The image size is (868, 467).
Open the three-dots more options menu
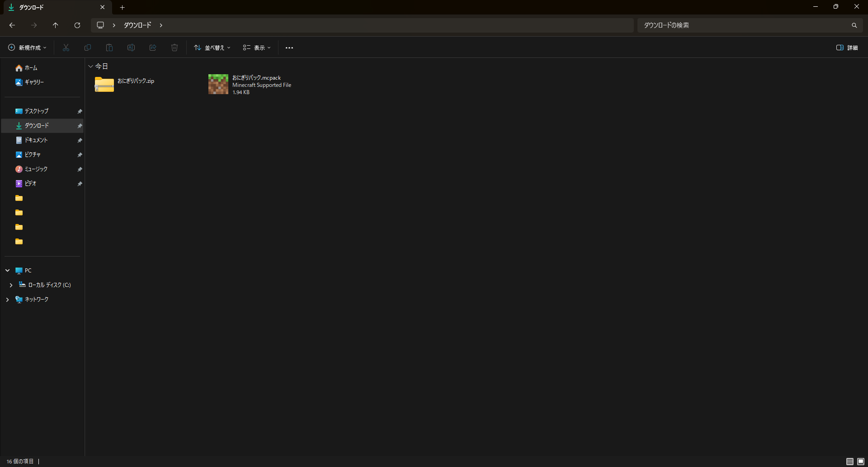(289, 48)
